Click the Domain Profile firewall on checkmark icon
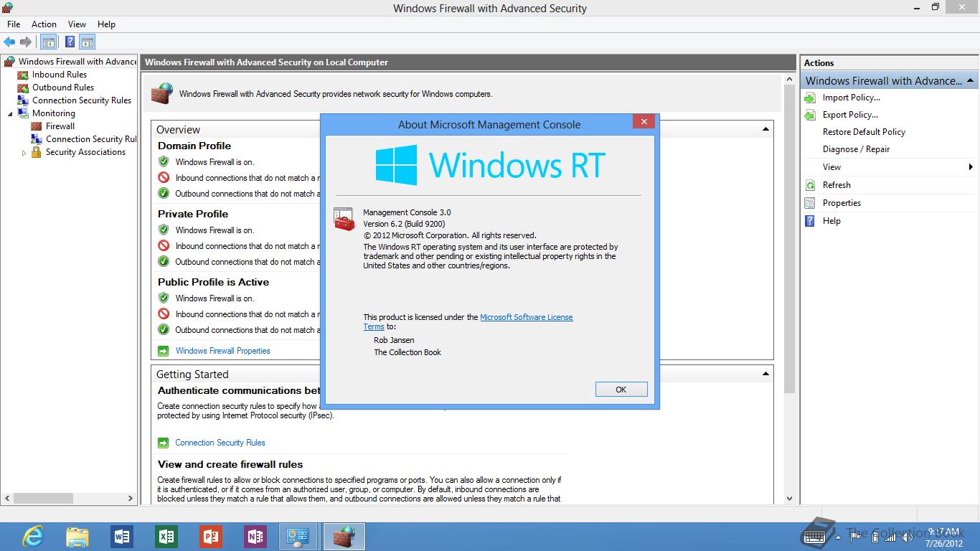This screenshot has width=980, height=551. 164,162
